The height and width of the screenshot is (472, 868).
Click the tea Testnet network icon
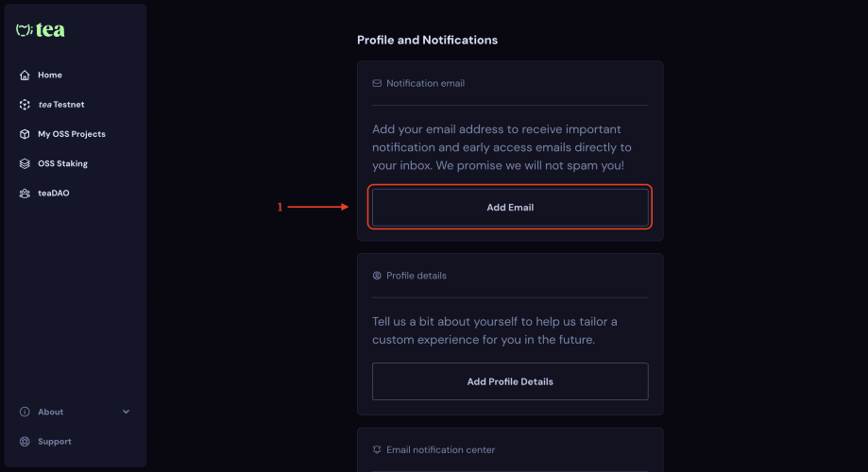25,105
